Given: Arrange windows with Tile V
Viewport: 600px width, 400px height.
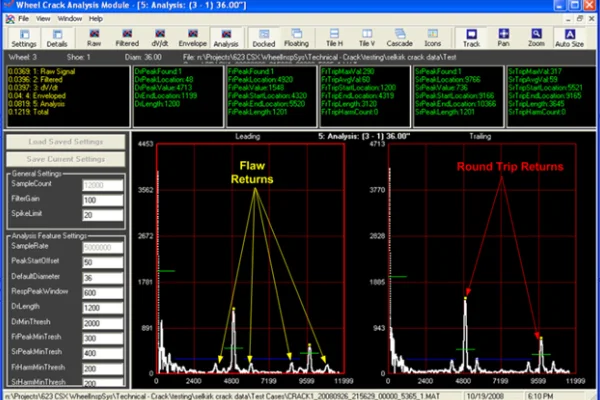Looking at the screenshot, I should pyautogui.click(x=367, y=38).
